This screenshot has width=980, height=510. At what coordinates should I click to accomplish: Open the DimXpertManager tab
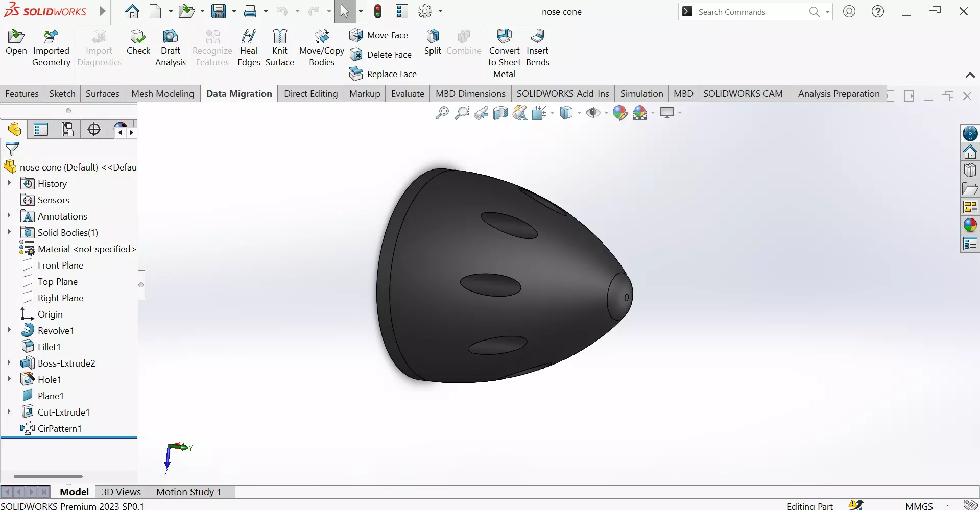coord(94,130)
